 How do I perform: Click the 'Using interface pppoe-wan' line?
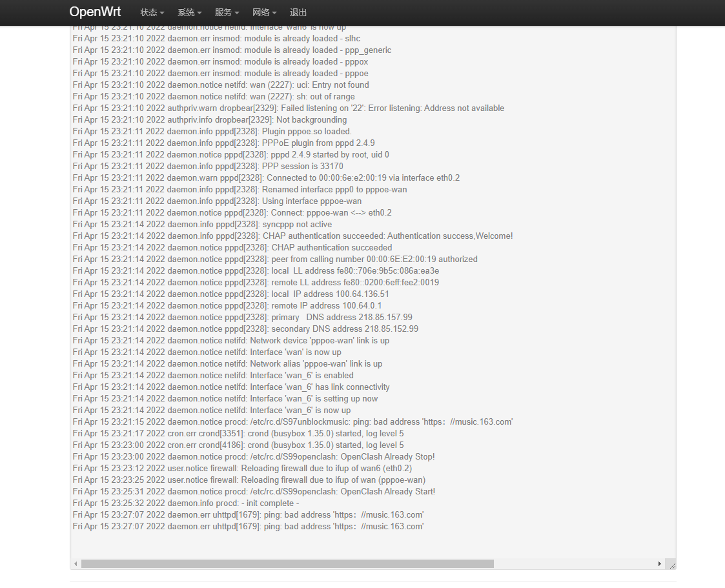point(217,201)
